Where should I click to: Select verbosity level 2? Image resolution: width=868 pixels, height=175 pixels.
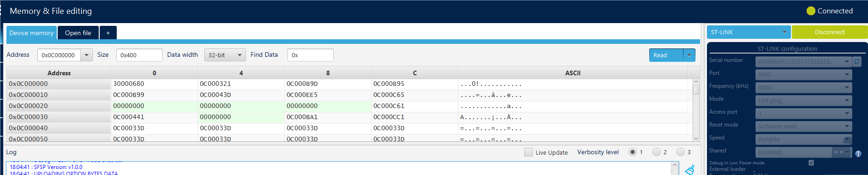[657, 152]
